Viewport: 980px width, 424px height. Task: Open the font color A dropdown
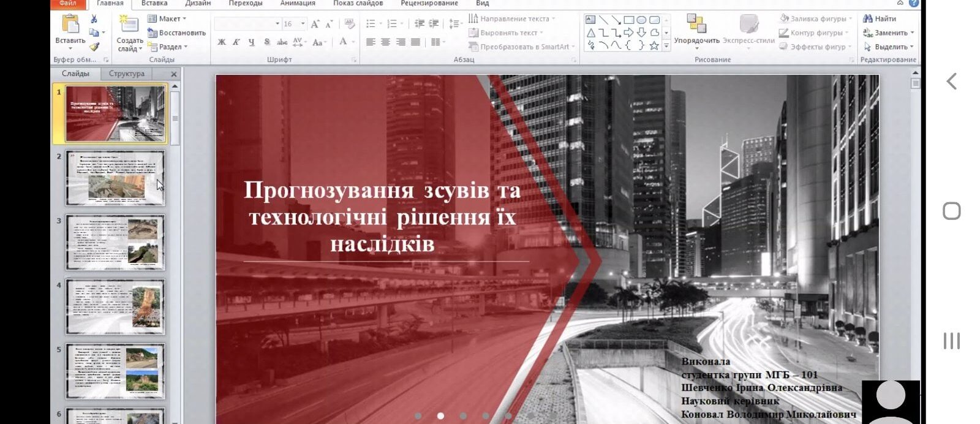[x=346, y=42]
